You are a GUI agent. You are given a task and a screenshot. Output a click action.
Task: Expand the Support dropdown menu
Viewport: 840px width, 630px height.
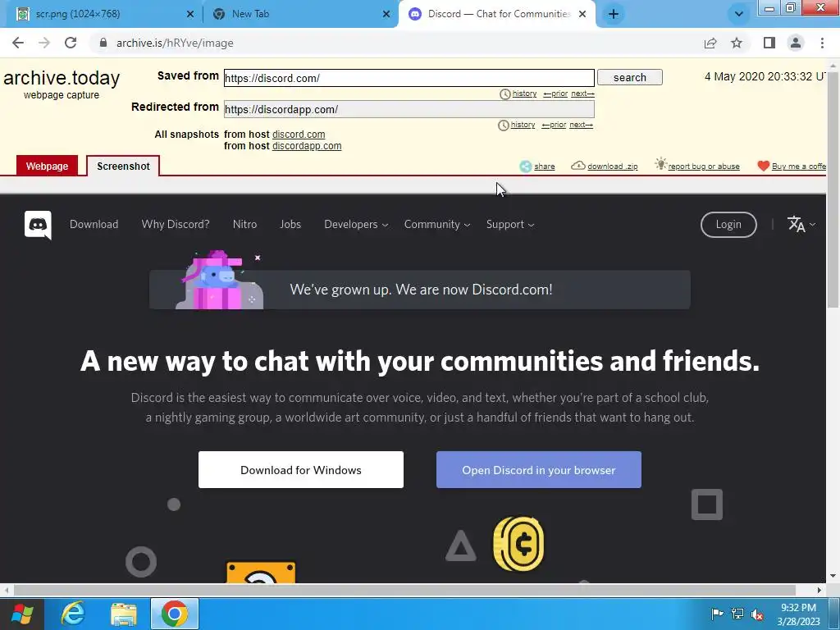coord(510,225)
